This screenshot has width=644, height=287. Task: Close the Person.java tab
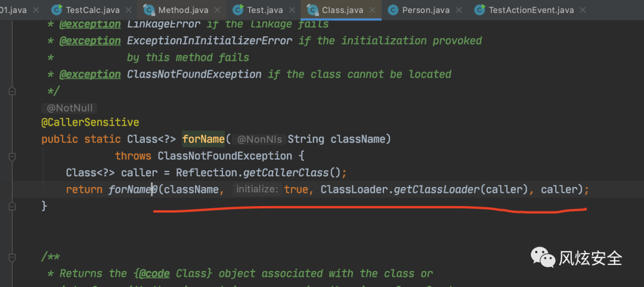459,10
